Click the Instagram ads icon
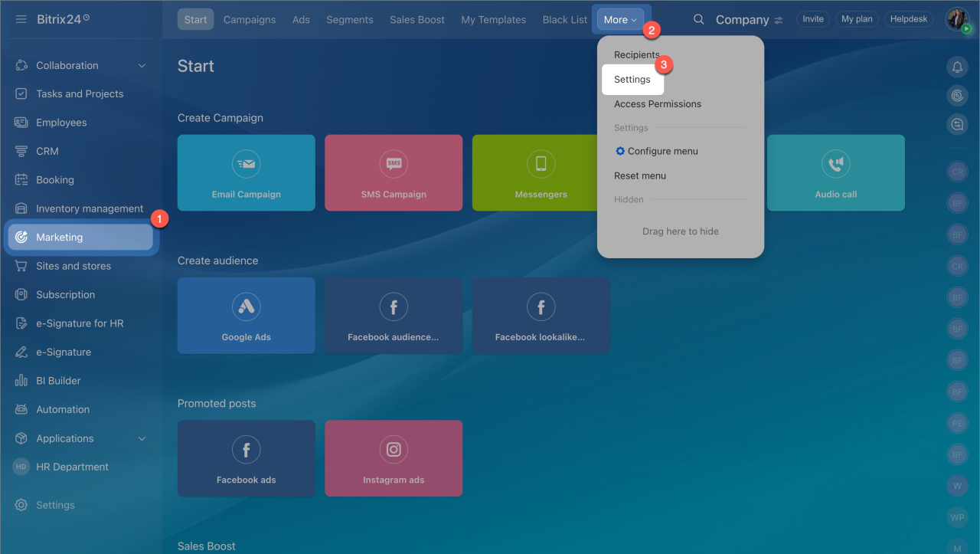The image size is (980, 554). click(394, 450)
